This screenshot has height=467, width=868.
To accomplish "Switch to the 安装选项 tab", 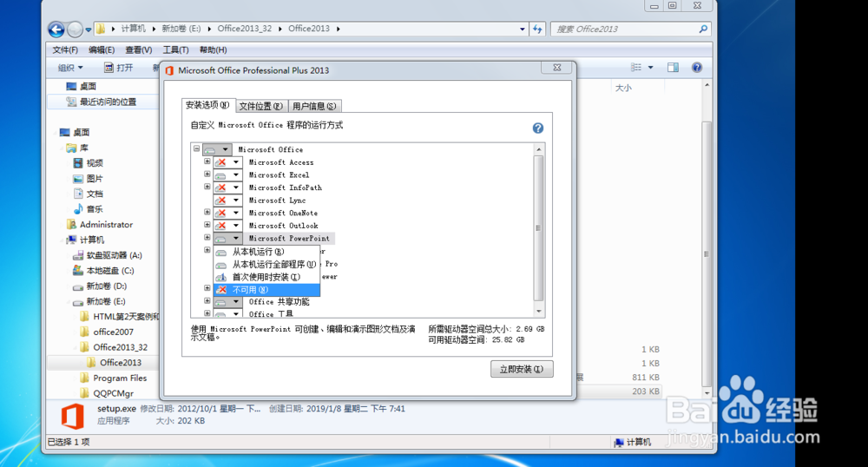I will click(208, 105).
